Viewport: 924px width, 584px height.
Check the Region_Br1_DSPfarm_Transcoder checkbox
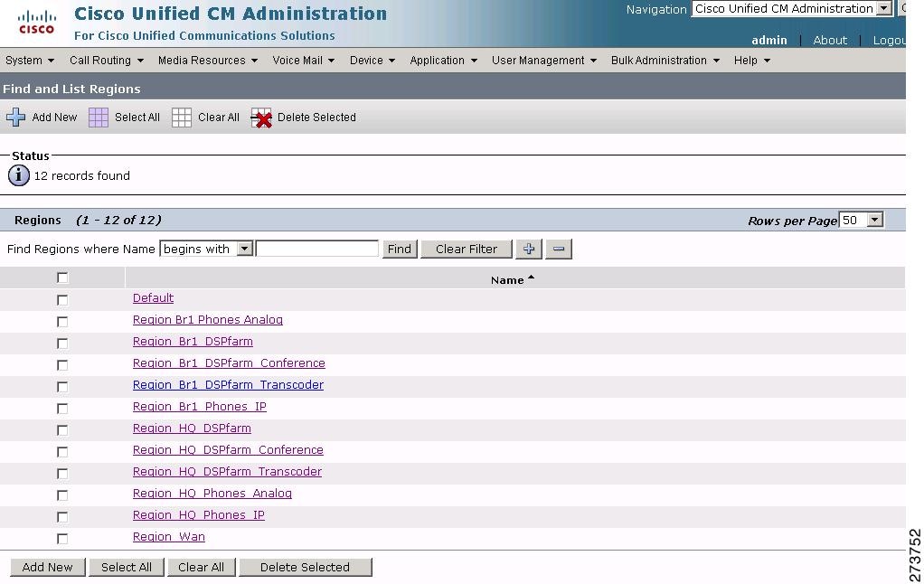tap(62, 387)
